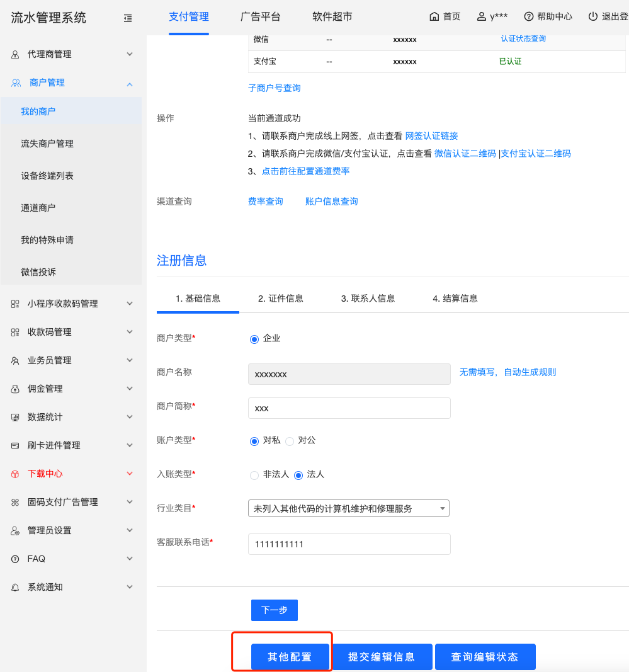The width and height of the screenshot is (629, 672).
Task: Select 对私 account type
Action: (x=254, y=441)
